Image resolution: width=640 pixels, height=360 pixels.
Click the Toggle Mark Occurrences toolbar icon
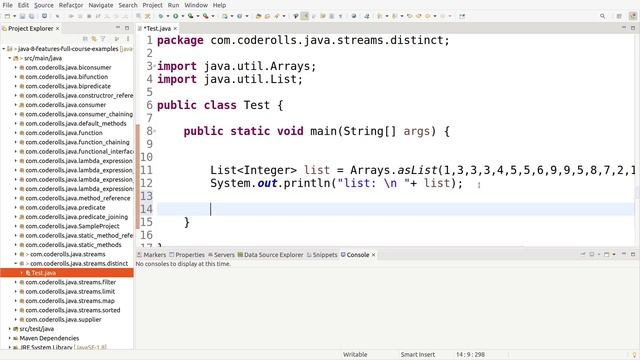pos(304,16)
